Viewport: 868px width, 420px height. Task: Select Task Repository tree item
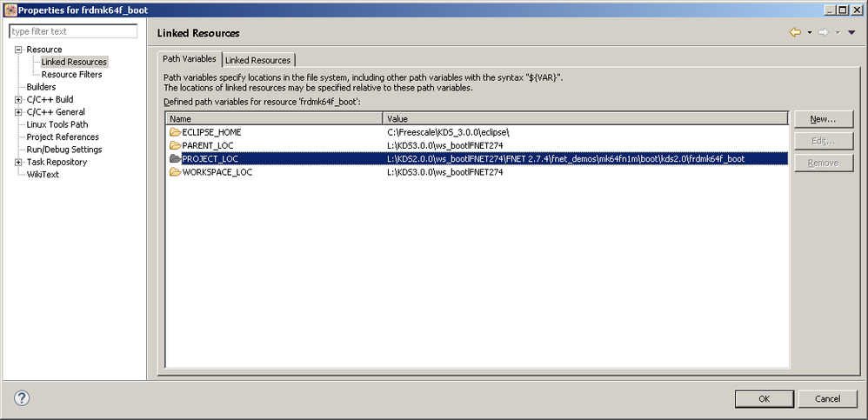(x=57, y=162)
